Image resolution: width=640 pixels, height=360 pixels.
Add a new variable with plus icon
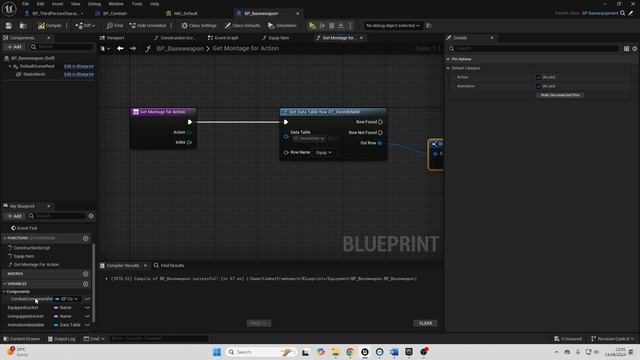click(x=86, y=284)
